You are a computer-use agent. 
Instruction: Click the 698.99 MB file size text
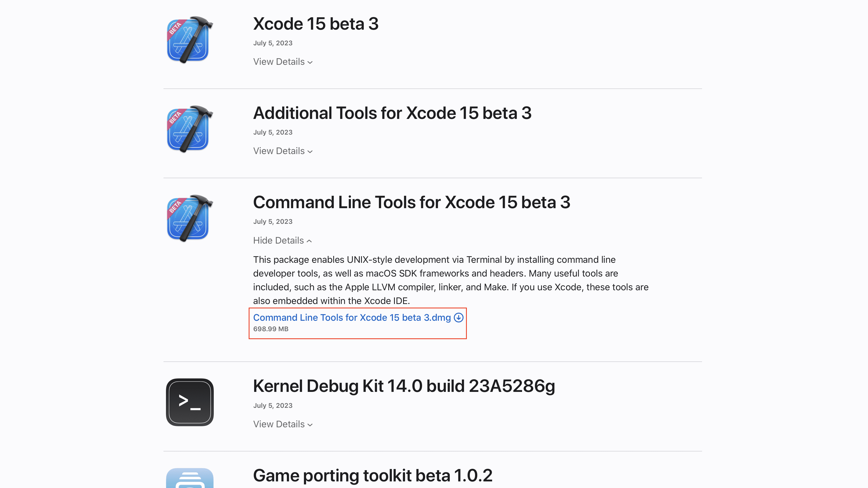271,329
